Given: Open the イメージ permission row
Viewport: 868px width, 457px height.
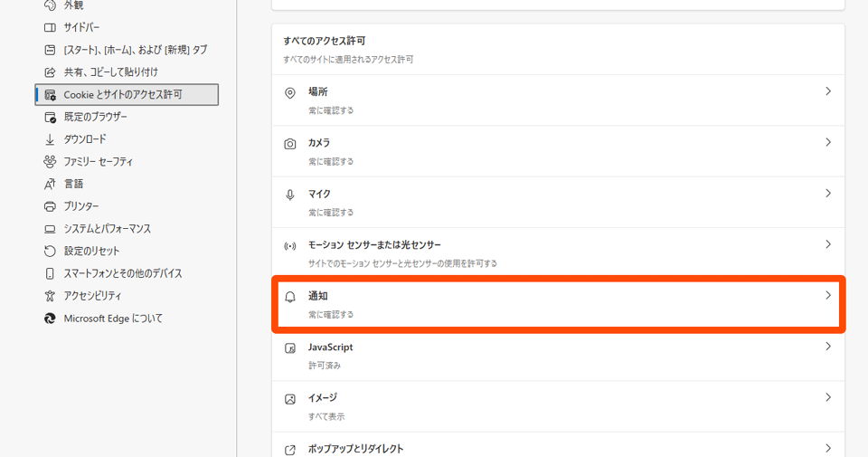Looking at the screenshot, I should [558, 406].
